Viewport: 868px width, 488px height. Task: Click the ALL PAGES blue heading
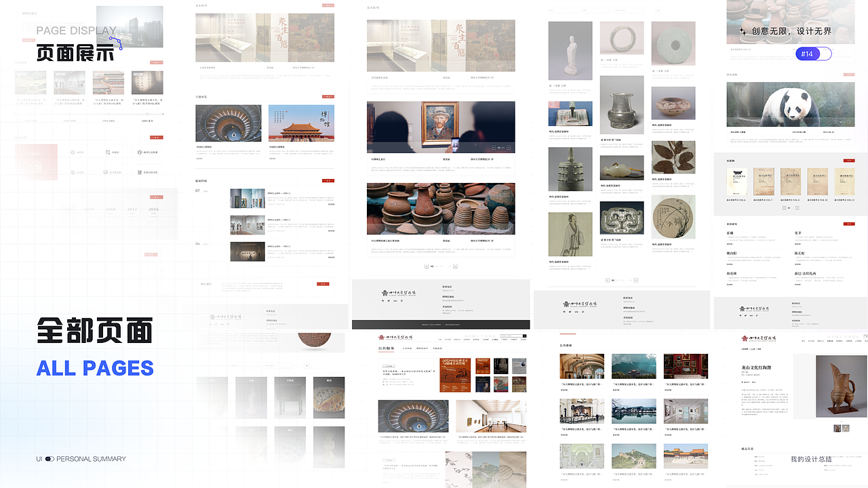click(x=95, y=368)
